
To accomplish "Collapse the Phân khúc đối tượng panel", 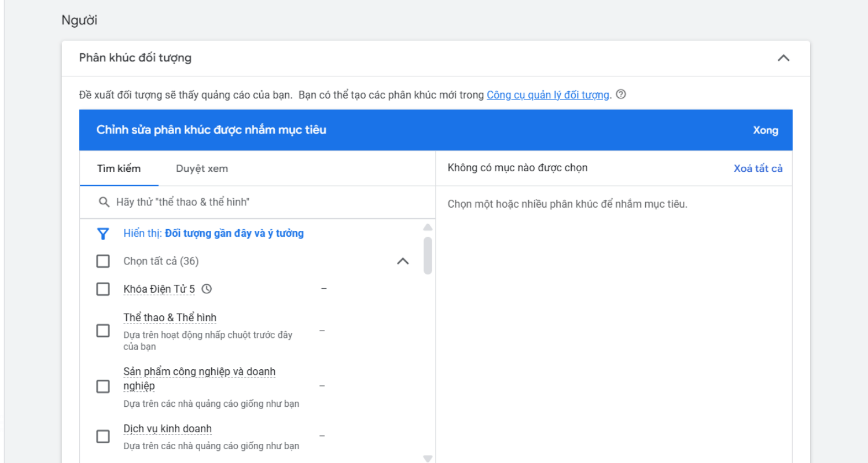I will 783,58.
